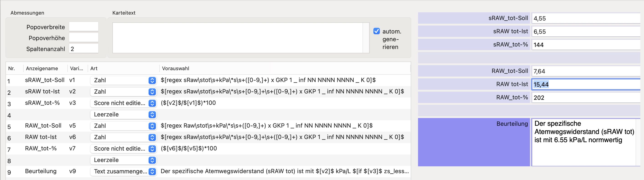Click the Popoverhöhe input field
This screenshot has width=644, height=180.
[x=84, y=38]
